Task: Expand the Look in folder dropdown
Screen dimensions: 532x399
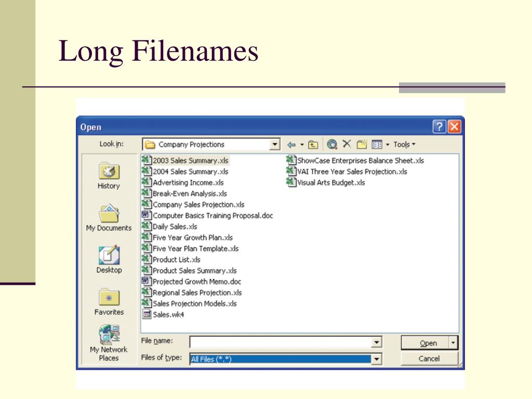Action: [x=274, y=144]
